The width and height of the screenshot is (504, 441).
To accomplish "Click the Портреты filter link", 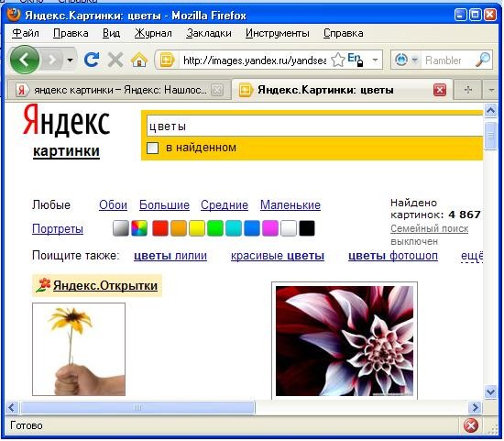I will pyautogui.click(x=58, y=228).
